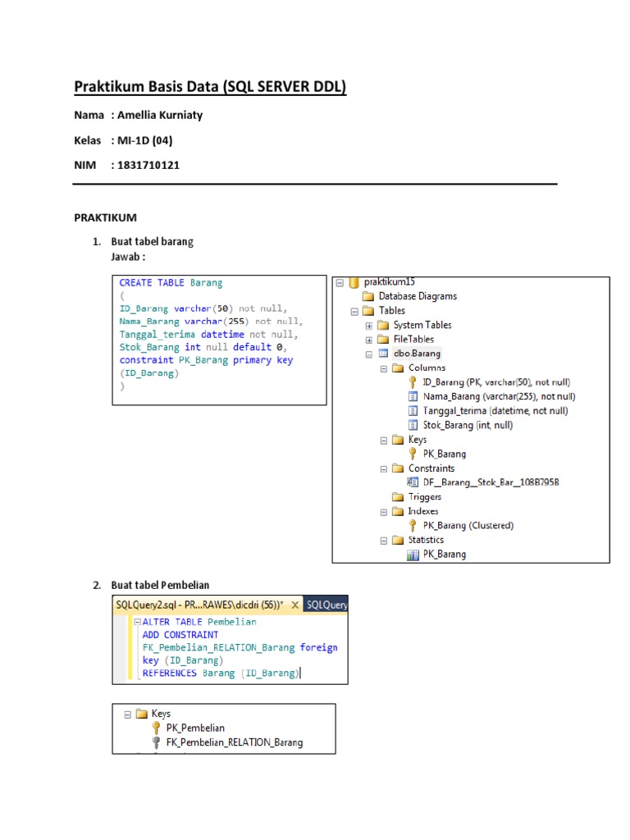630x840 pixels.
Task: Click the title 'Praktikum Basis Data (SQL SERVER DDL)'
Action: pos(210,87)
